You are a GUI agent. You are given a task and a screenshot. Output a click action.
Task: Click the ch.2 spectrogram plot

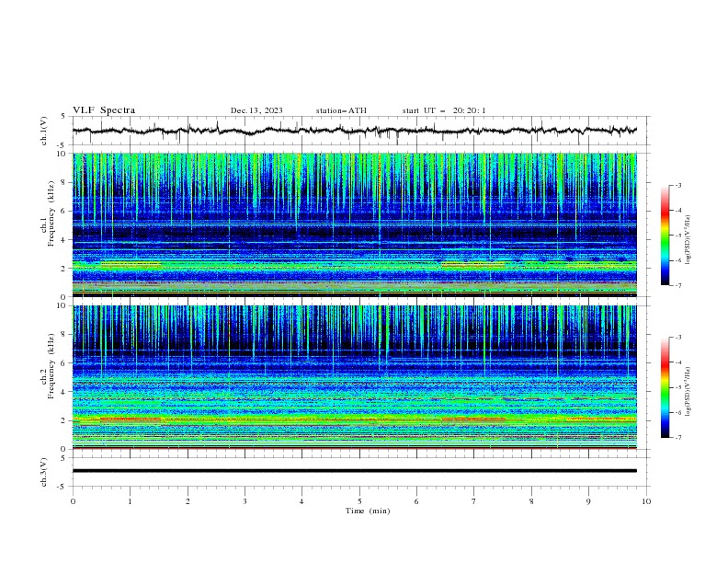pyautogui.click(x=354, y=377)
